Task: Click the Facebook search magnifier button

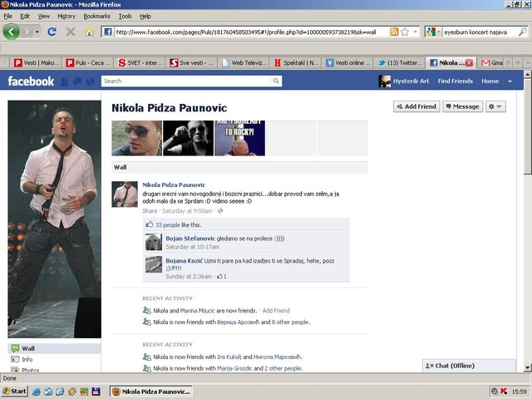Action: (276, 81)
